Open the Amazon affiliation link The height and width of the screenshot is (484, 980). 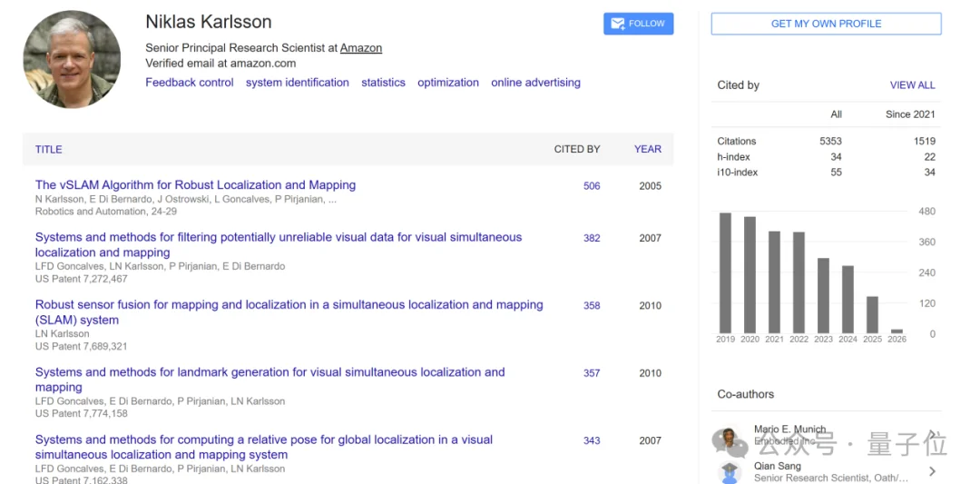point(361,48)
